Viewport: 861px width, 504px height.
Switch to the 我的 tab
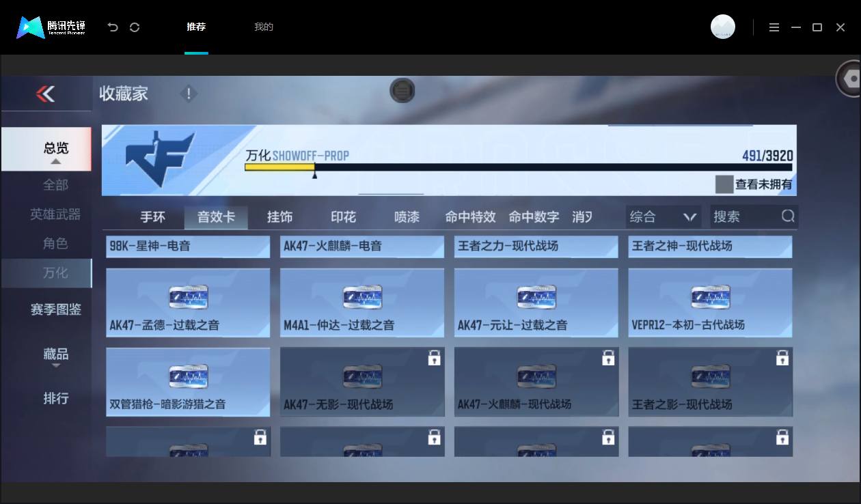264,27
